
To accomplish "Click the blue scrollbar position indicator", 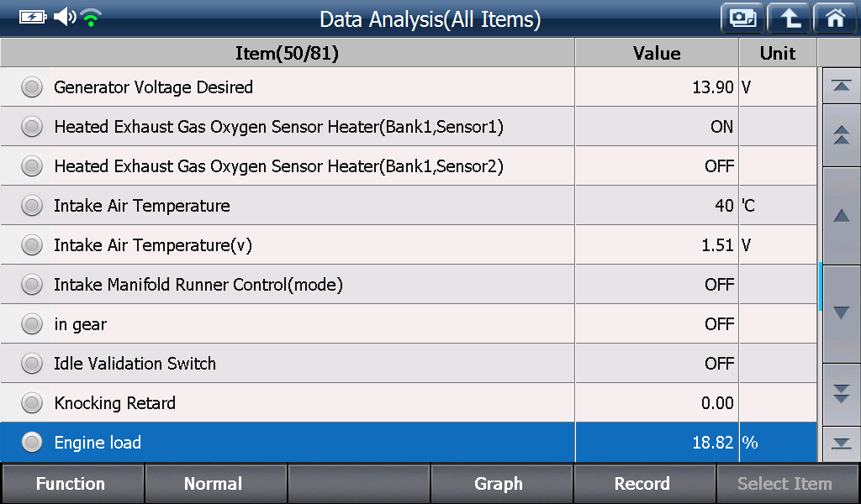I will (x=821, y=286).
